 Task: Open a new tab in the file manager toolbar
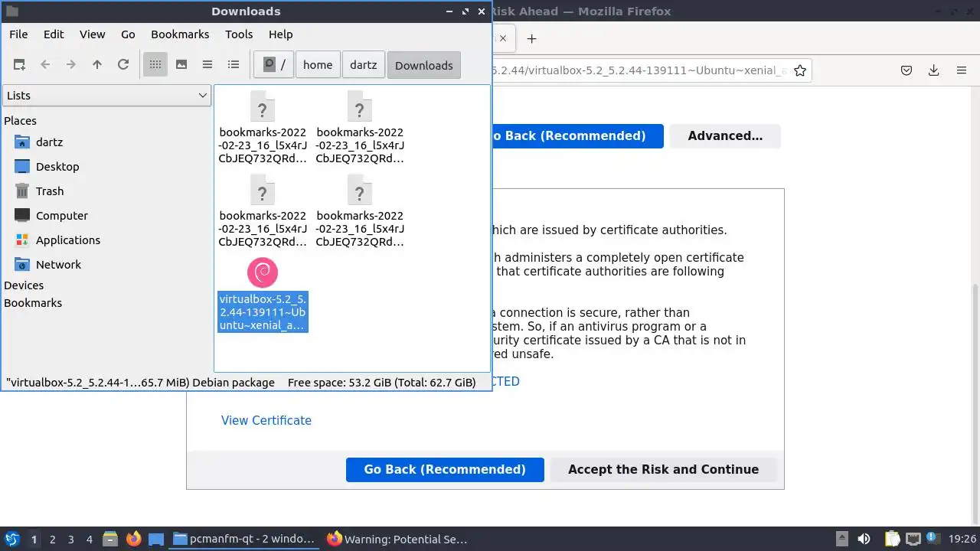(x=19, y=65)
